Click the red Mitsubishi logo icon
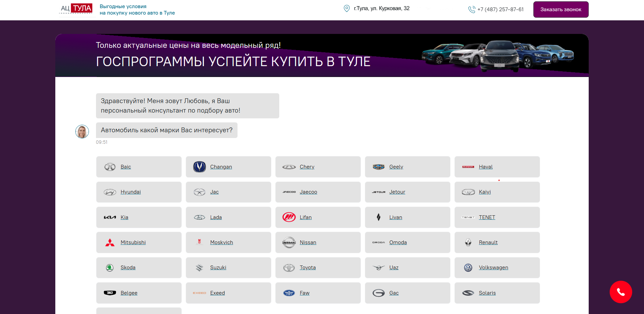Viewport: 644px width, 314px height. (110, 242)
